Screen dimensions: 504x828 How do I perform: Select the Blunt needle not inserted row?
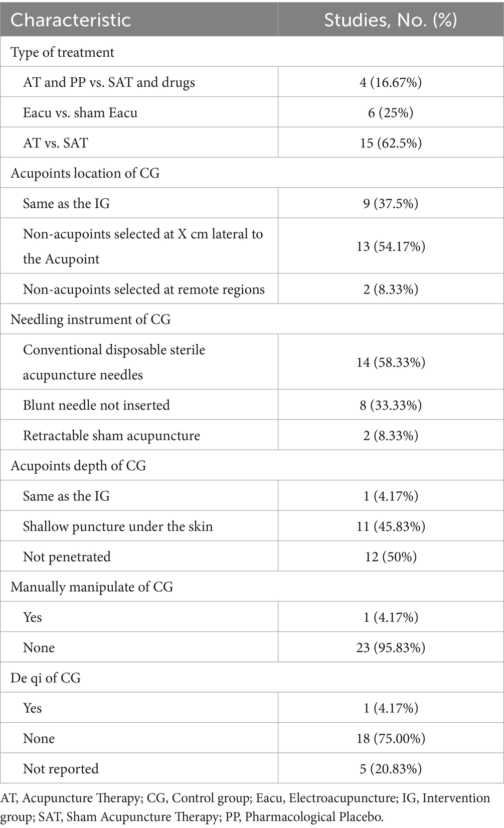pyautogui.click(x=252, y=405)
